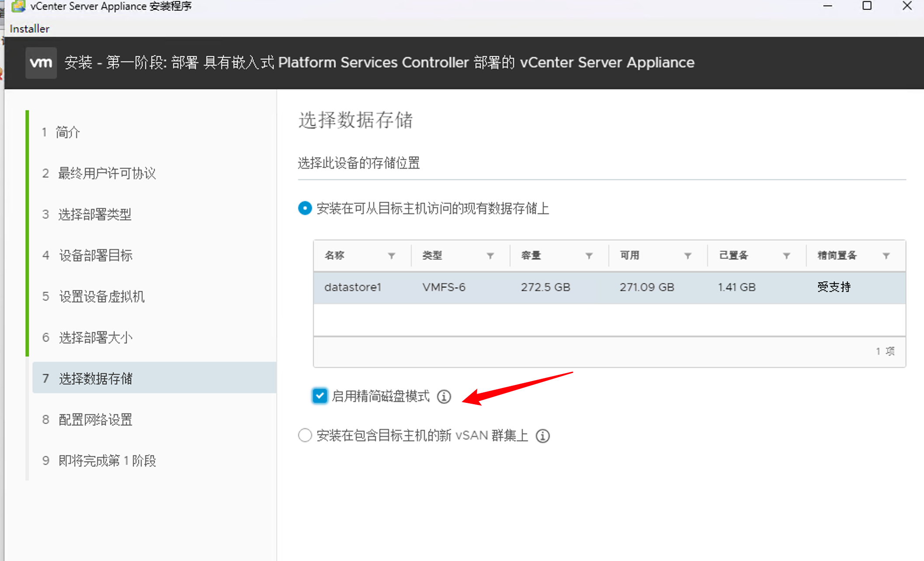This screenshot has width=924, height=561.
Task: Sort by 可用 column header
Action: (x=630, y=256)
